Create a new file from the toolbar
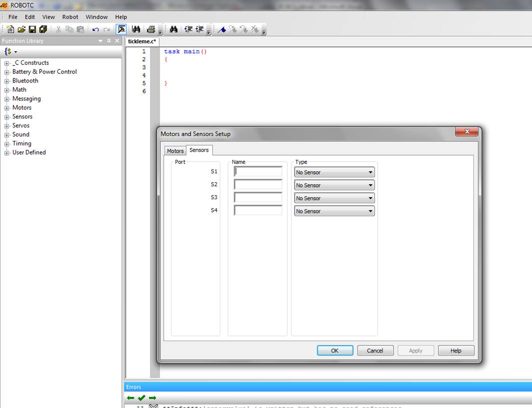 pos(11,29)
